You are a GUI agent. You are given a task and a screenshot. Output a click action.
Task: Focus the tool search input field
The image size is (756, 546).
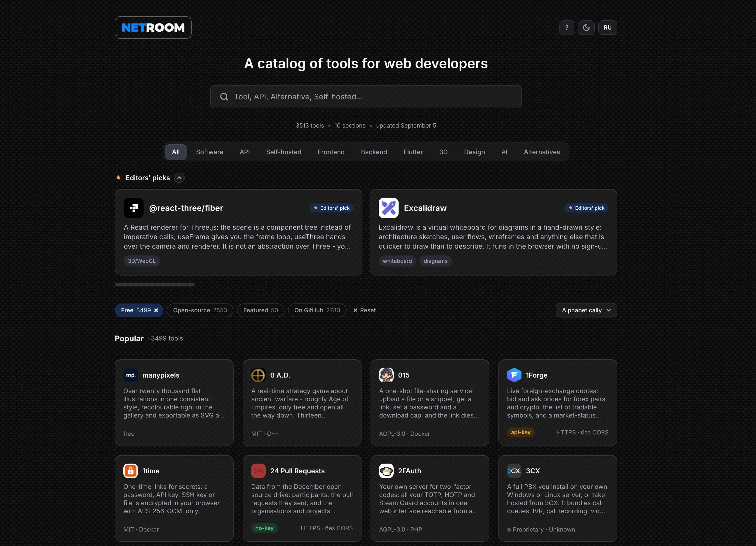click(x=366, y=97)
